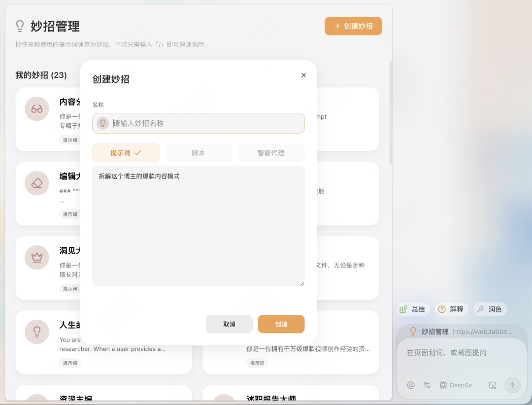Click the 提示词 tag on 编辑 card
532x405 pixels.
point(70,214)
